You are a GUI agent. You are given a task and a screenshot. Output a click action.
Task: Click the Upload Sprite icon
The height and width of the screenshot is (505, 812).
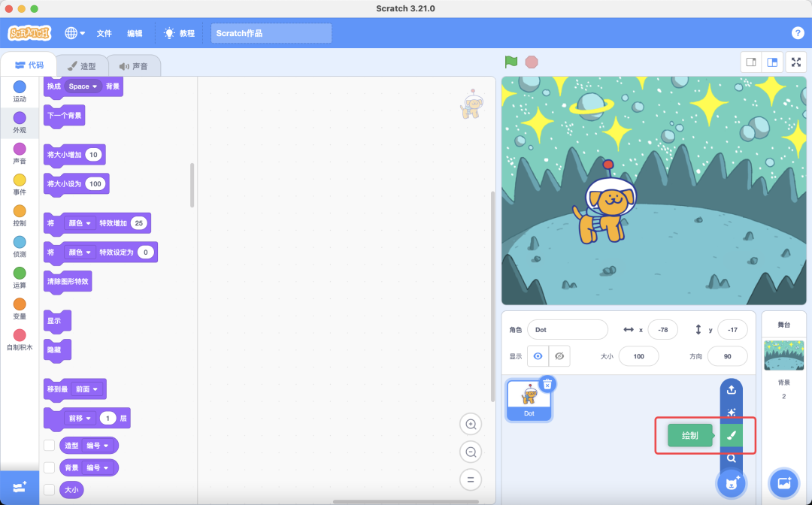pyautogui.click(x=732, y=389)
